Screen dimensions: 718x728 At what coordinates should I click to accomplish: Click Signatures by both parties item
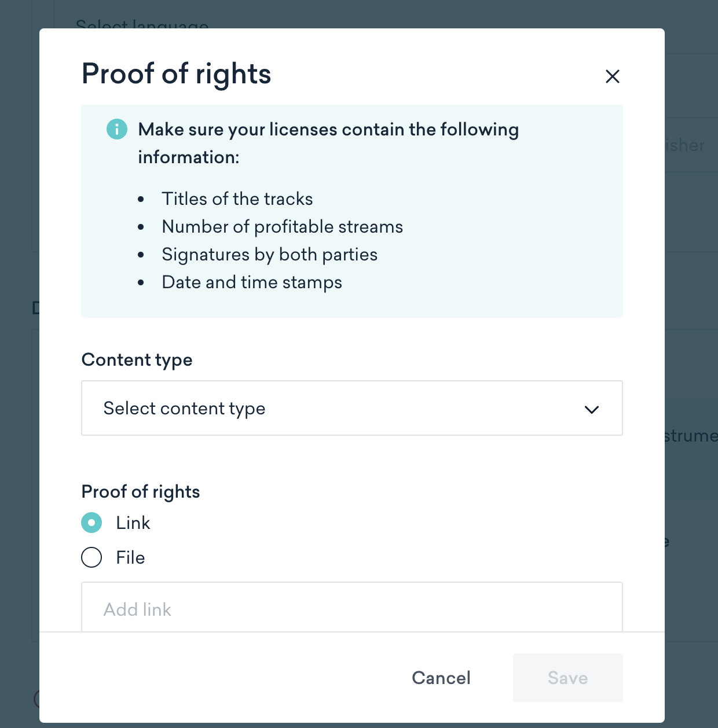270,254
